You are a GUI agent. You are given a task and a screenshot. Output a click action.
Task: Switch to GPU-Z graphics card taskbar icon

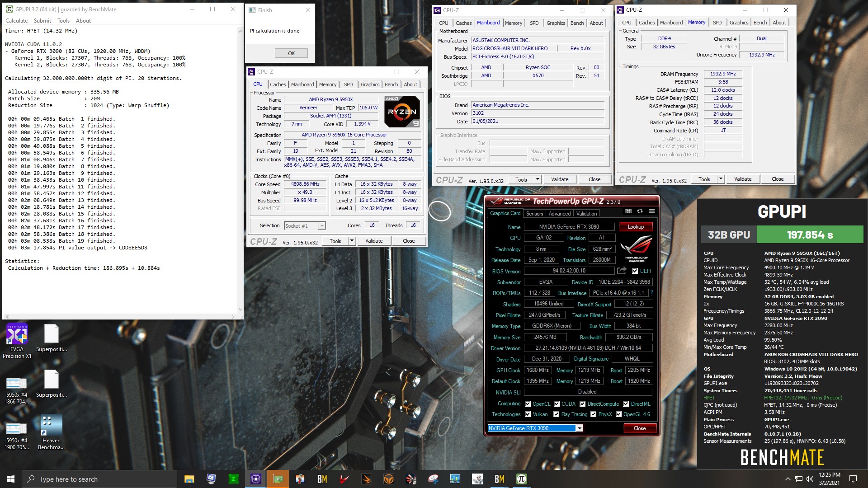click(278, 479)
